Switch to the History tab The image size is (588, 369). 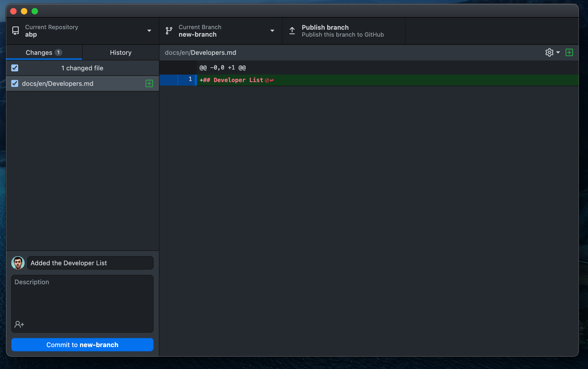pyautogui.click(x=121, y=52)
